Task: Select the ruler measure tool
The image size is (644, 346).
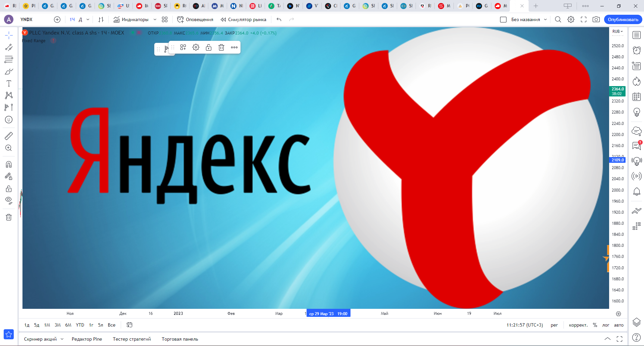Action: (9, 136)
